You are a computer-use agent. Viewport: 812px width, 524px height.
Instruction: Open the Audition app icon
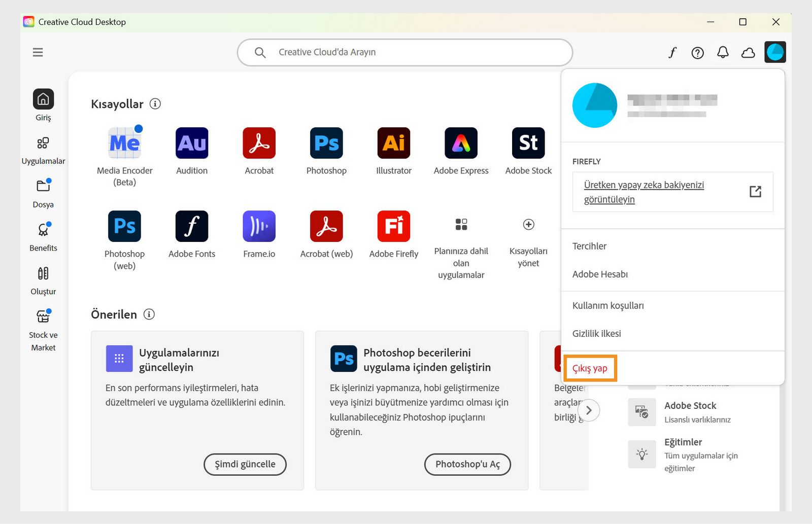click(x=192, y=144)
